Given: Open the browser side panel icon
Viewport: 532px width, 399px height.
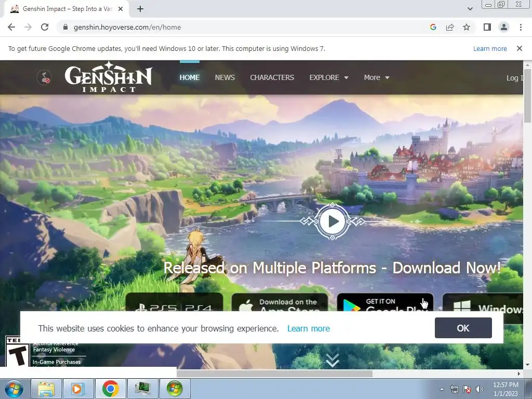Looking at the screenshot, I should 487,27.
